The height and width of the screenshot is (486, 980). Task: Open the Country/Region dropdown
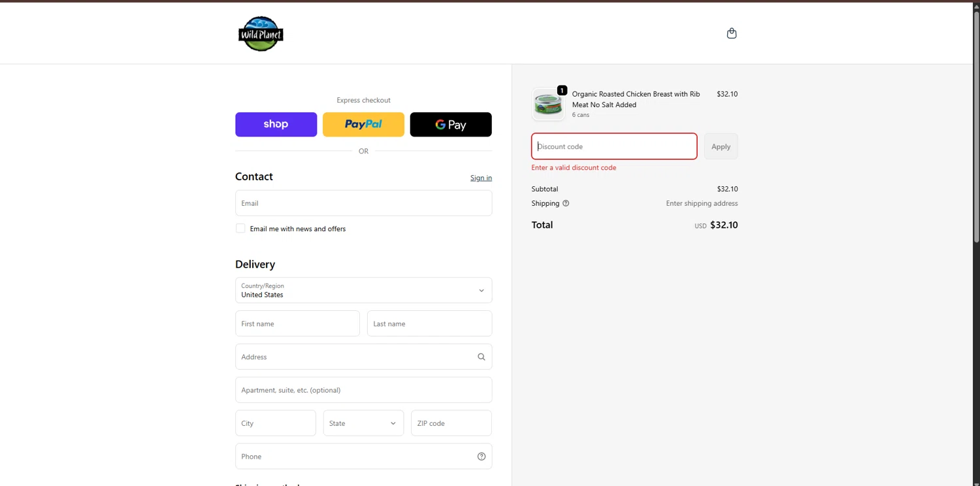click(363, 290)
